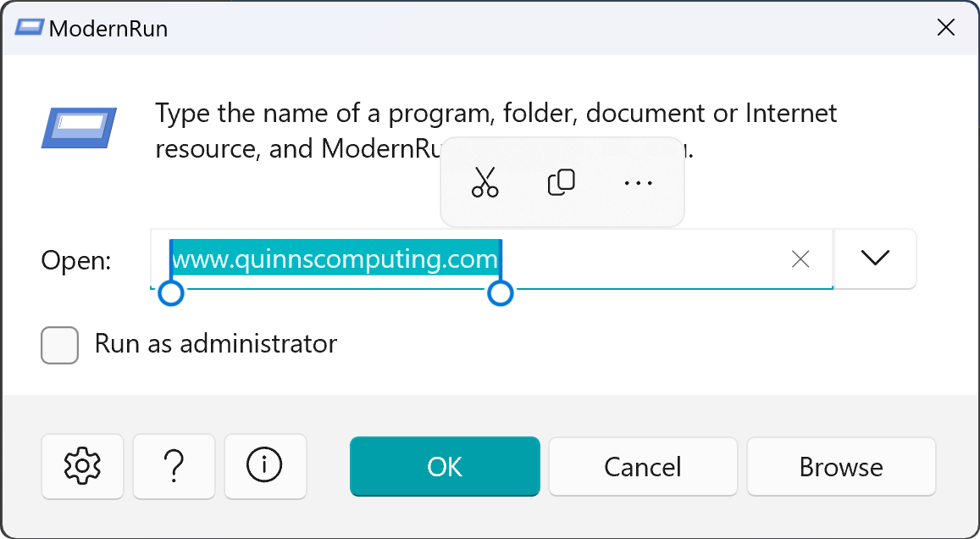Click the large blue run icon beside description

click(80, 128)
